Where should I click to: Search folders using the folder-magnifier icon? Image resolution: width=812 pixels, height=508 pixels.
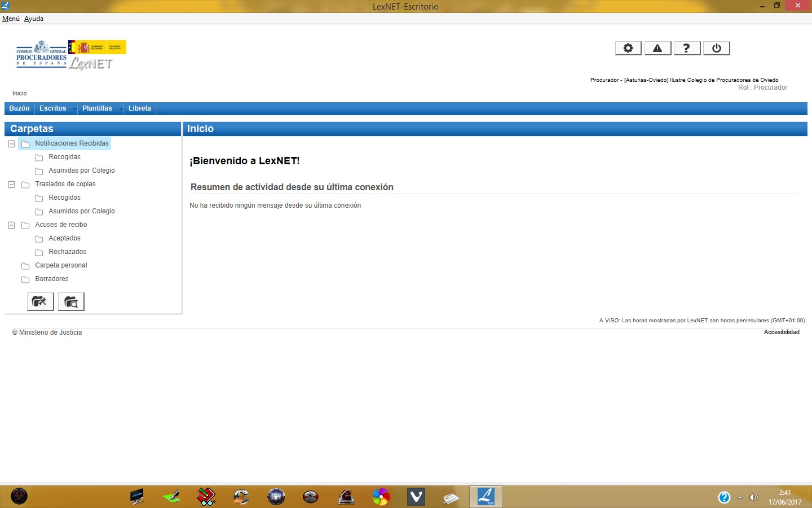pos(71,301)
